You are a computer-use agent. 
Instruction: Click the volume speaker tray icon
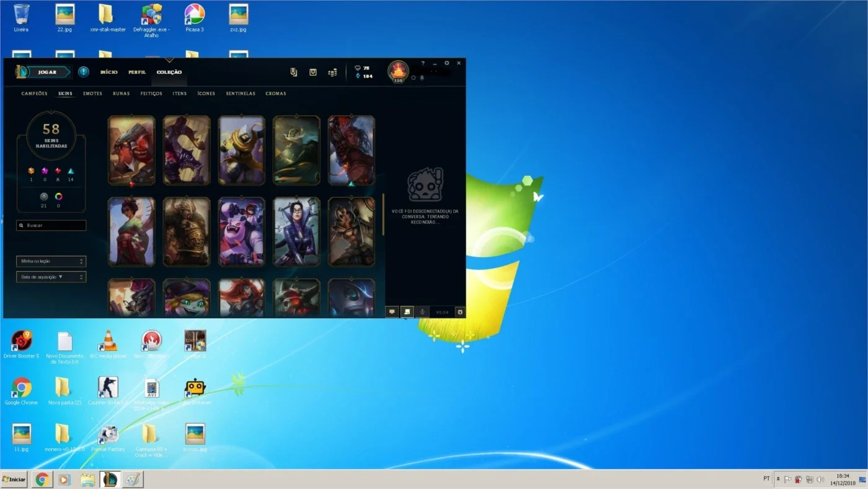click(820, 480)
